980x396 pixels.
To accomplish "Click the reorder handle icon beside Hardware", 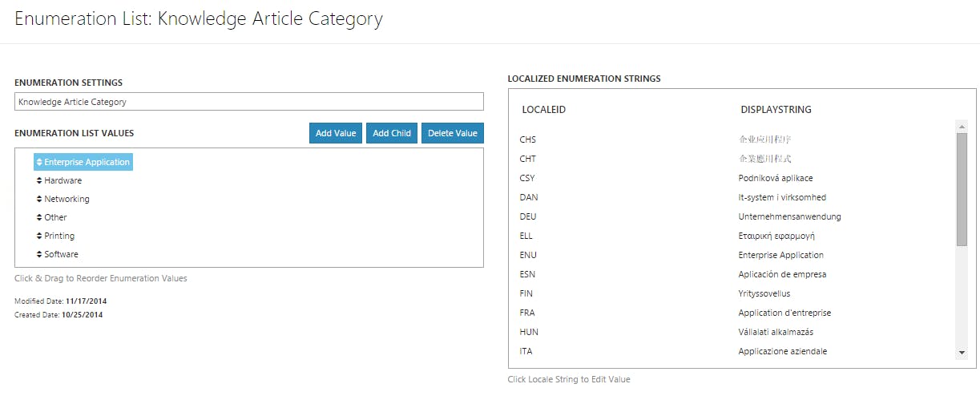I will [39, 181].
